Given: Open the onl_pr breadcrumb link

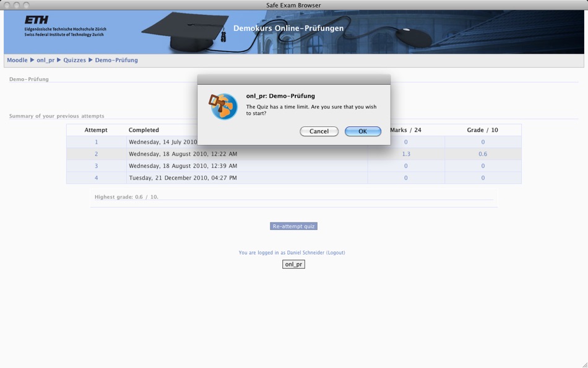Looking at the screenshot, I should 45,60.
